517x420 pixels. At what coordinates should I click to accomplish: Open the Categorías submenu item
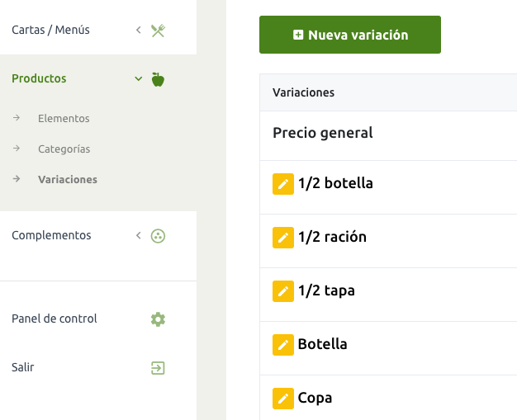[x=64, y=149]
